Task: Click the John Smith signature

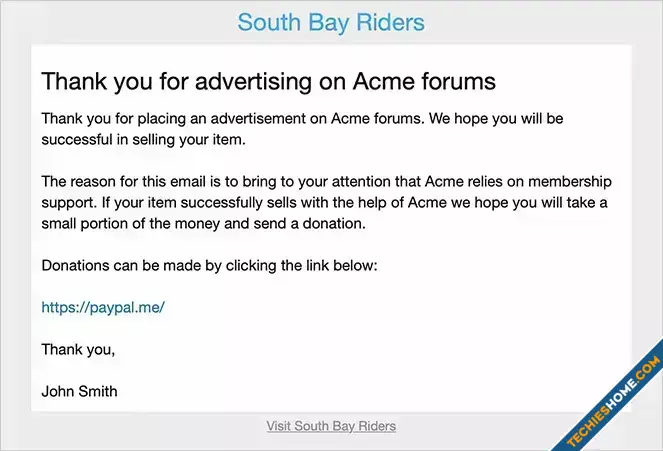Action: point(79,391)
